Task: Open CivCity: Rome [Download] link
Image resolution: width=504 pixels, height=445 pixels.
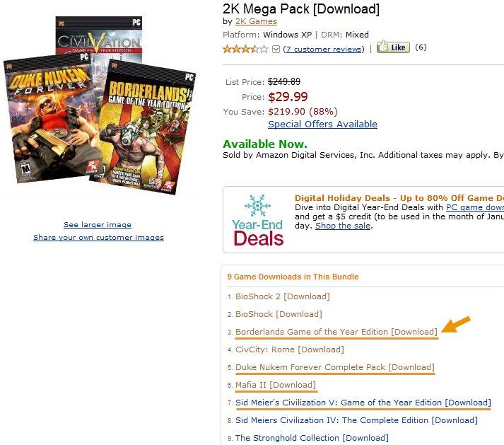Action: pyautogui.click(x=290, y=349)
